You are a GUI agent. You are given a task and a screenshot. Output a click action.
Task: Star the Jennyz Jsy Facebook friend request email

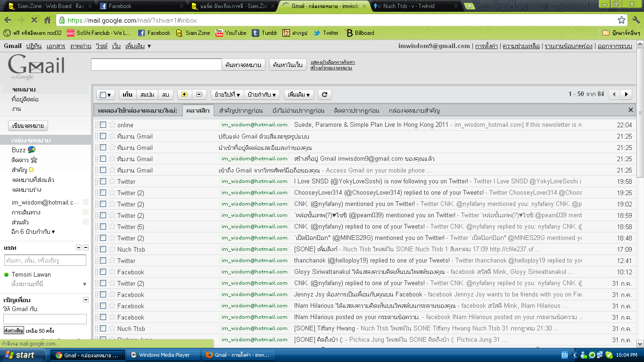click(112, 295)
